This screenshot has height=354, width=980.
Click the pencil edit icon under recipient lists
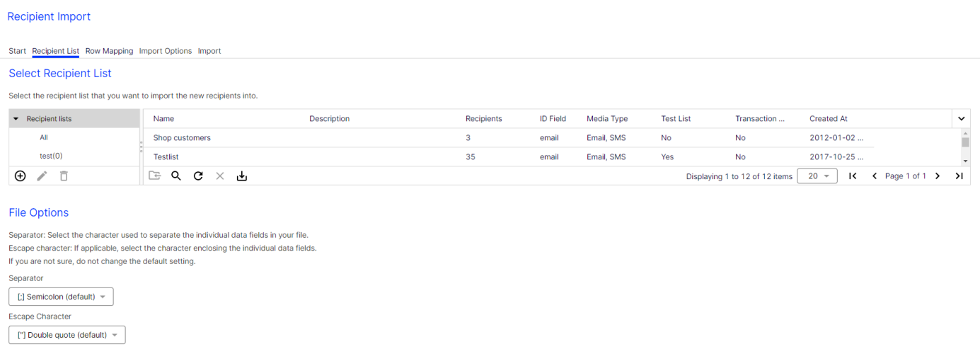(42, 176)
